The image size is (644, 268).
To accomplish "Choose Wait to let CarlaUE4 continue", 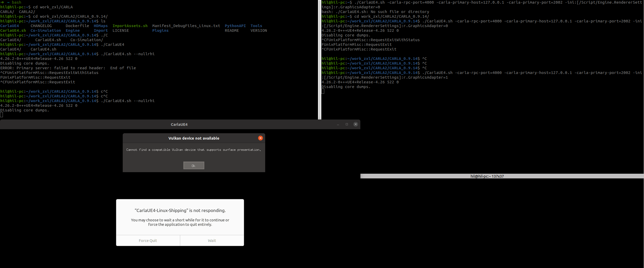I will (x=212, y=240).
